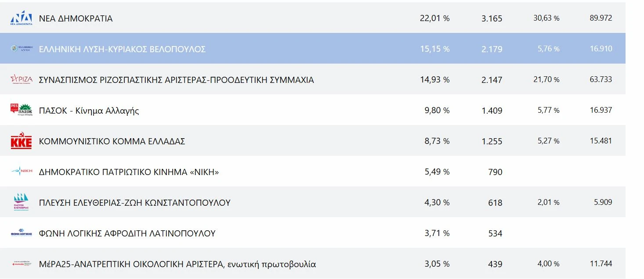
Task: Click the NIKH party logo
Action: click(x=21, y=172)
